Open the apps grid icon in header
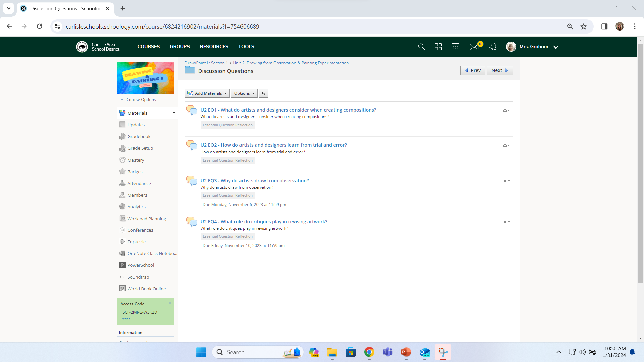 coord(438,47)
